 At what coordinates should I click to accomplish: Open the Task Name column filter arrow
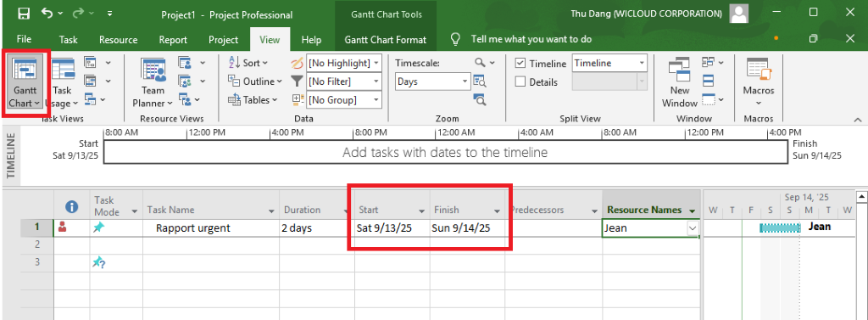coord(271,211)
